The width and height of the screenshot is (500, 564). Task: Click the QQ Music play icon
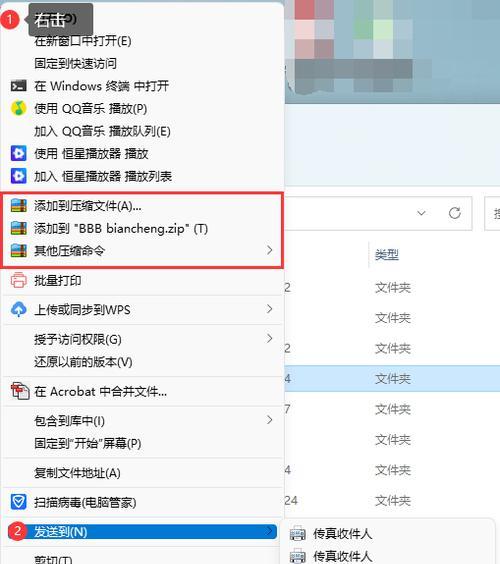(x=18, y=108)
